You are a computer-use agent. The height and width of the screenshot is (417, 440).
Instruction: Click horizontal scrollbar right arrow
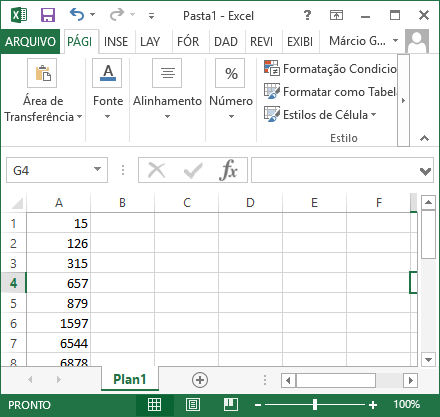click(410, 380)
